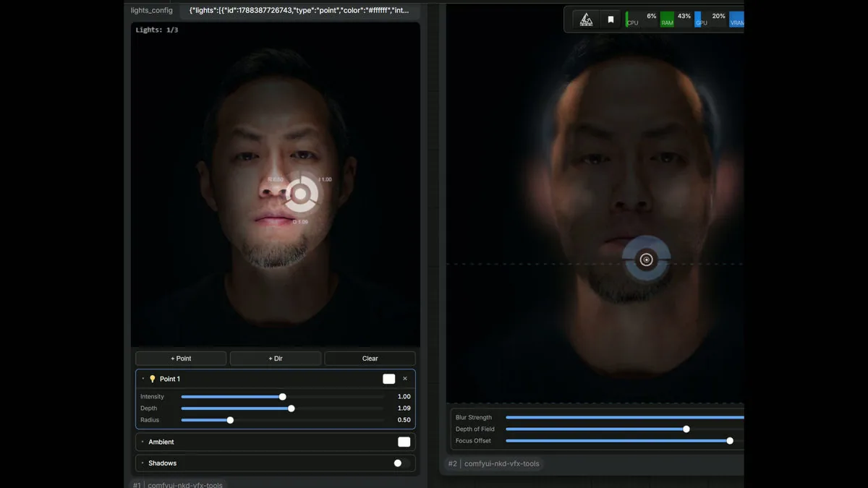Remove Point 1 light with the X
The width and height of the screenshot is (868, 488).
405,379
